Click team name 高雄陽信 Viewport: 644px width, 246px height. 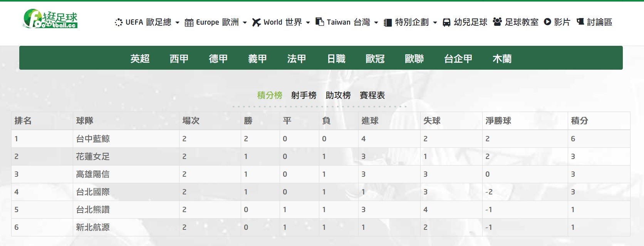[93, 174]
